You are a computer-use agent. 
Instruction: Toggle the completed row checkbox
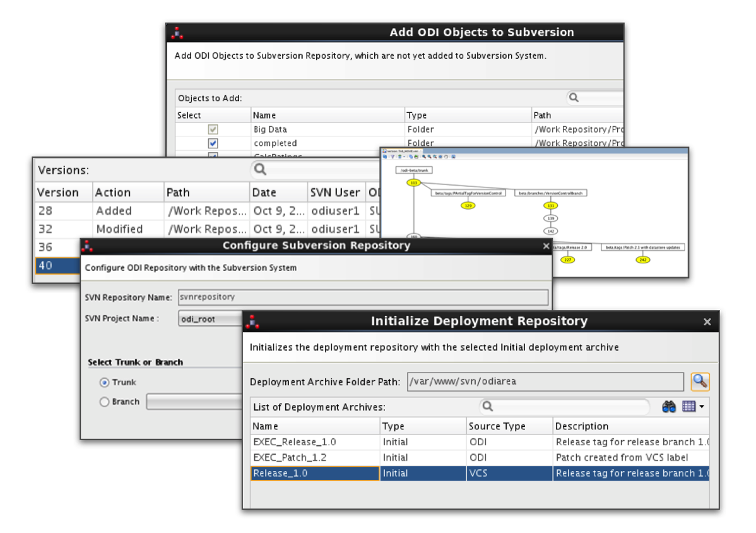pos(213,143)
